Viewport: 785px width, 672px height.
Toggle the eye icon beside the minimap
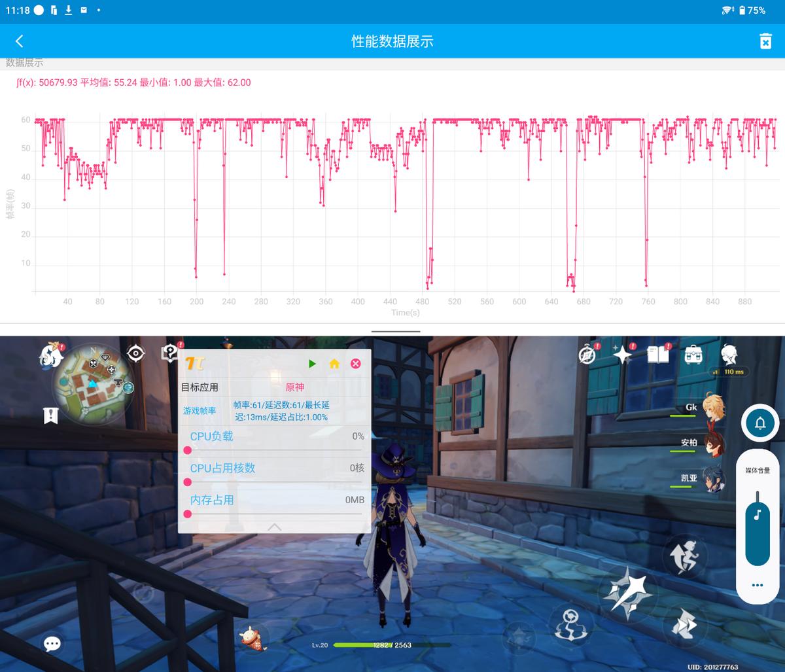click(x=135, y=352)
